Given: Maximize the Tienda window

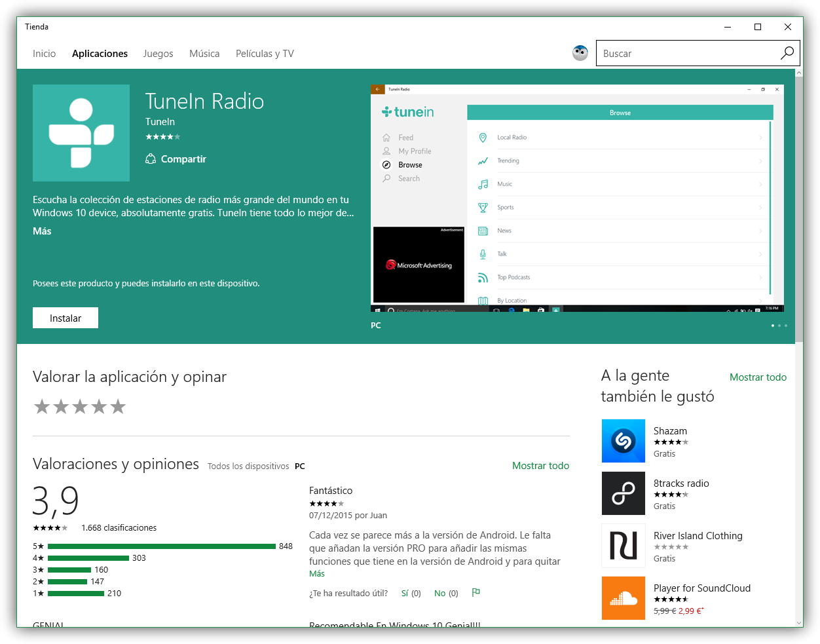Looking at the screenshot, I should coord(758,27).
